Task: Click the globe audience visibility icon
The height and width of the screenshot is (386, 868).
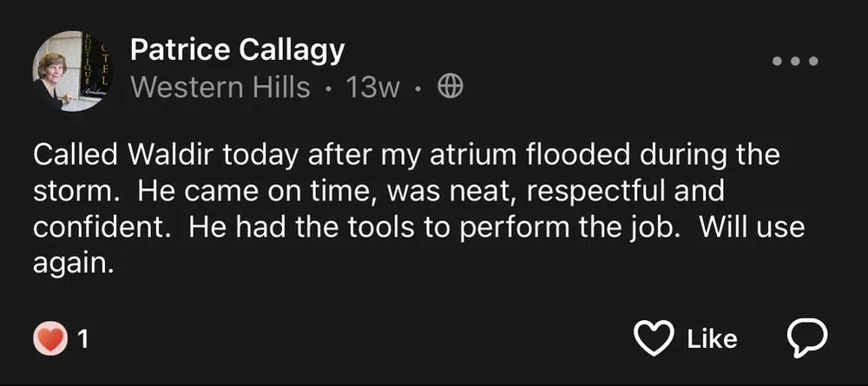Action: [x=450, y=86]
